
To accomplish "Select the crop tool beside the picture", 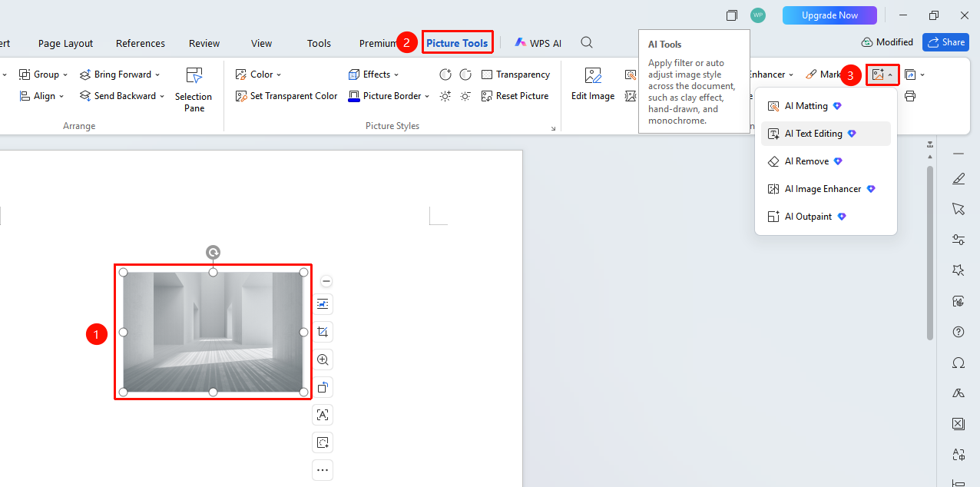I will pyautogui.click(x=323, y=332).
